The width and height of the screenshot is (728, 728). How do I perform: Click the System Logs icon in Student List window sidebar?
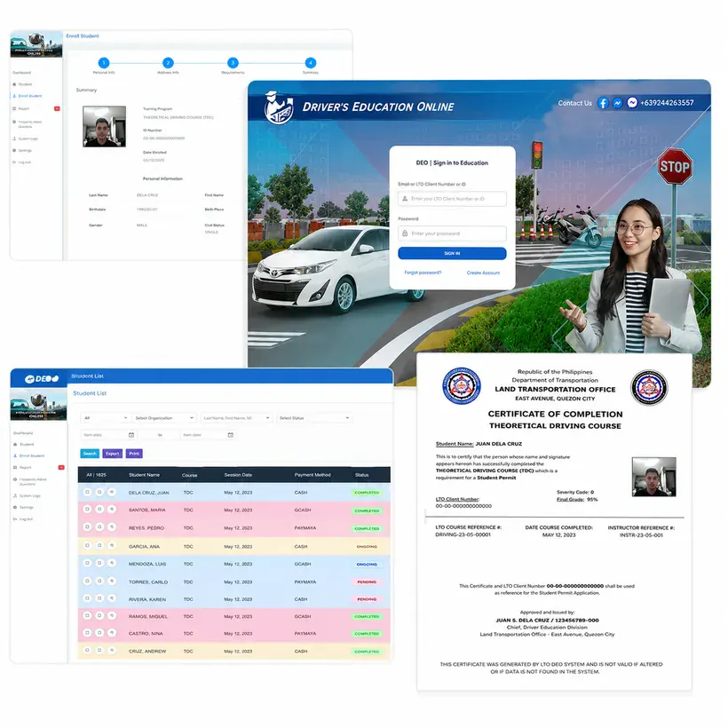point(15,496)
